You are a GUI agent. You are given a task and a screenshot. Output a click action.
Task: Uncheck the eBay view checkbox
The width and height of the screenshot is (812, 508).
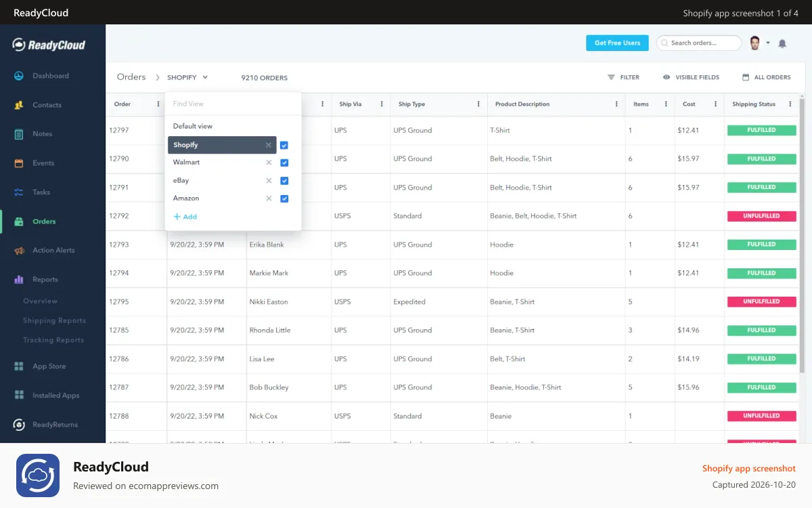284,181
